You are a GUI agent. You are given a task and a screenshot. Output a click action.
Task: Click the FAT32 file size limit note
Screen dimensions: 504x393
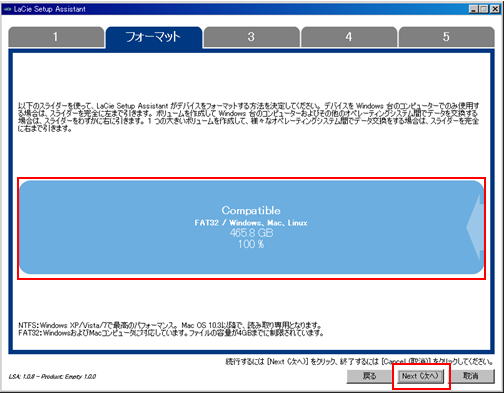tap(171, 333)
